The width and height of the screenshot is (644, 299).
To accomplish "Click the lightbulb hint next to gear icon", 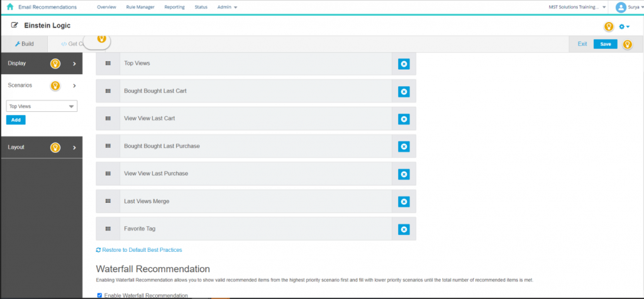I will click(609, 26).
